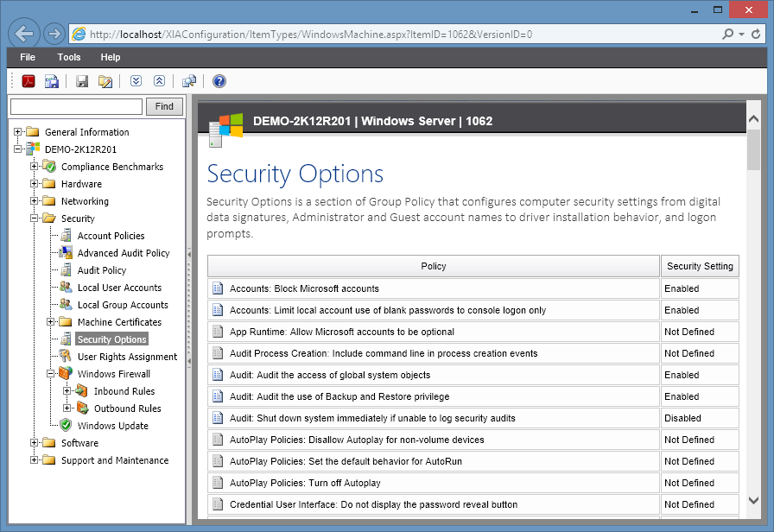The width and height of the screenshot is (774, 532).
Task: Click the scroll up arrow of content pane
Action: (753, 119)
